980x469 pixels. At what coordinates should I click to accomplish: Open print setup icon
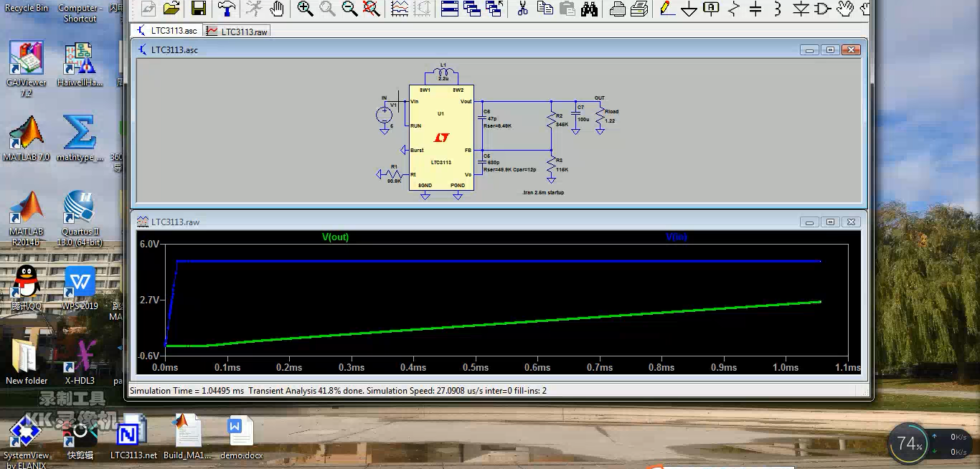617,9
